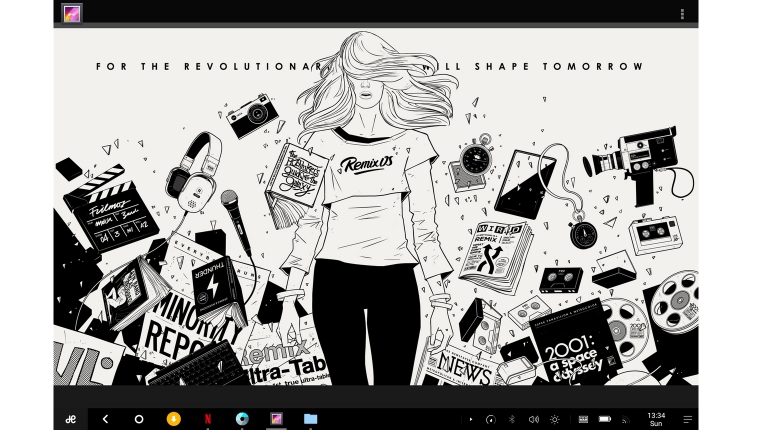Open Netflix from the taskbar

point(207,419)
